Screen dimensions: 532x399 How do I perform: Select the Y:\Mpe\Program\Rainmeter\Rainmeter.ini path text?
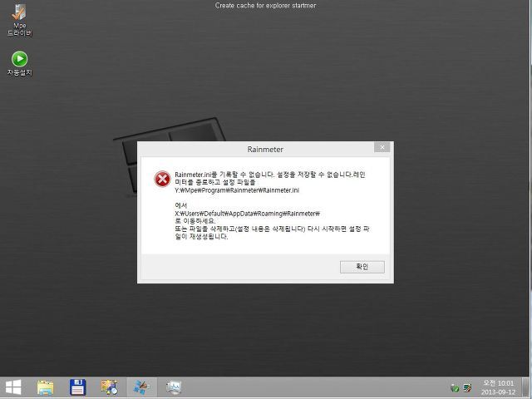pyautogui.click(x=237, y=190)
